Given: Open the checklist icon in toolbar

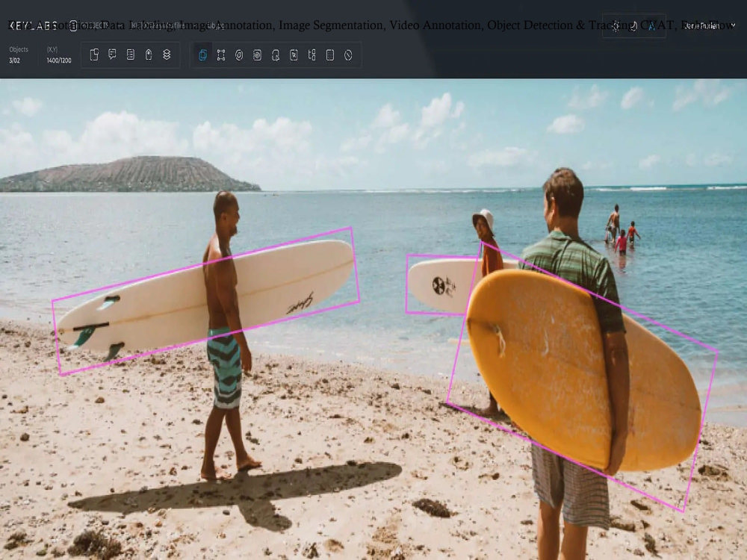Looking at the screenshot, I should pyautogui.click(x=131, y=55).
